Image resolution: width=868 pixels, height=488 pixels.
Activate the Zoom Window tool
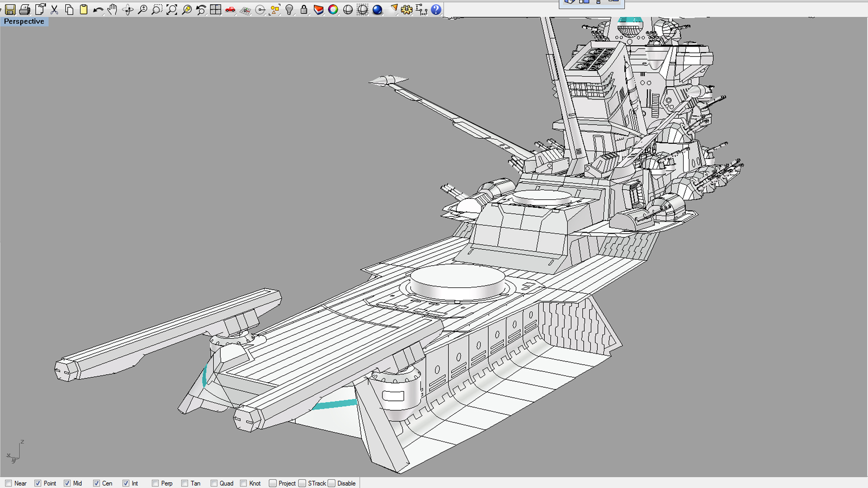coord(157,9)
